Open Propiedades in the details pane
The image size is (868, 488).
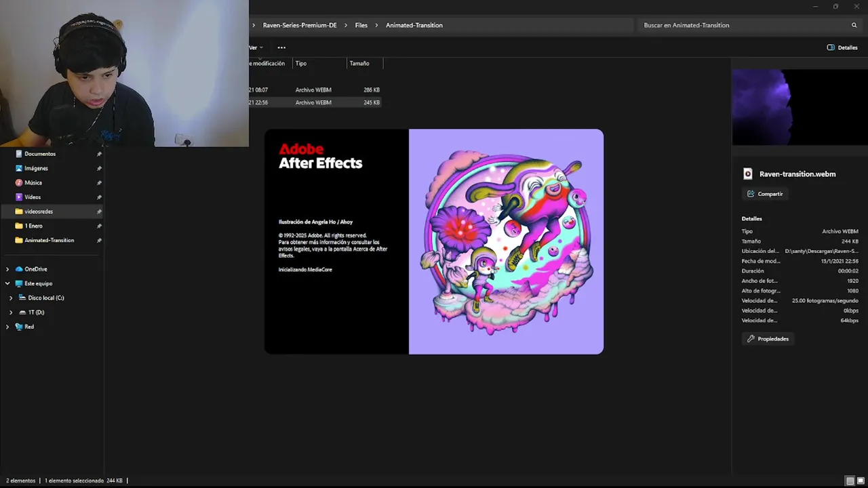click(x=768, y=338)
